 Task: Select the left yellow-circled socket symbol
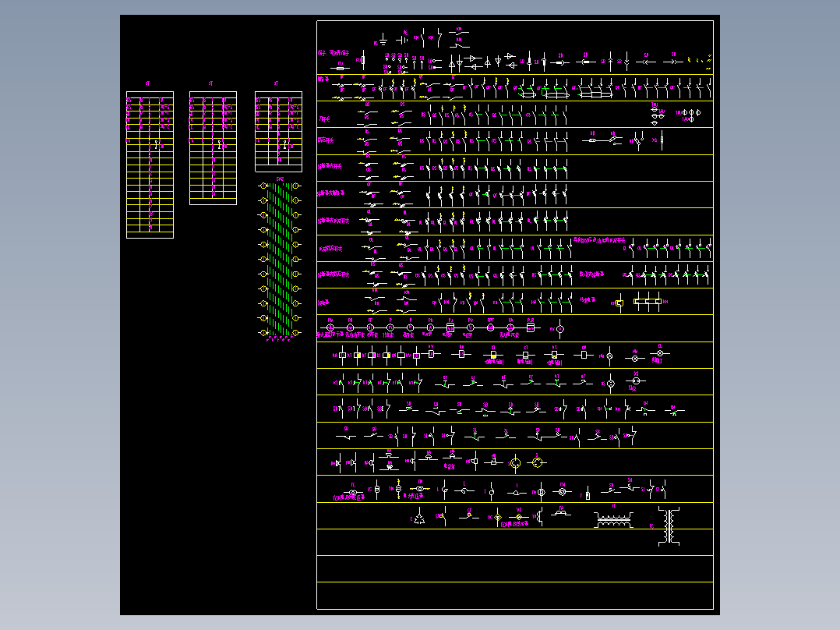point(515,463)
